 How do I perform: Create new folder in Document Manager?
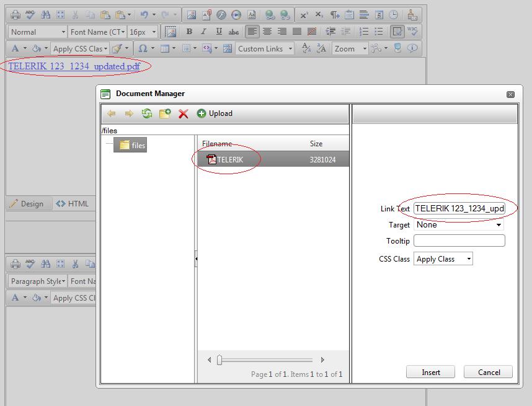point(165,113)
